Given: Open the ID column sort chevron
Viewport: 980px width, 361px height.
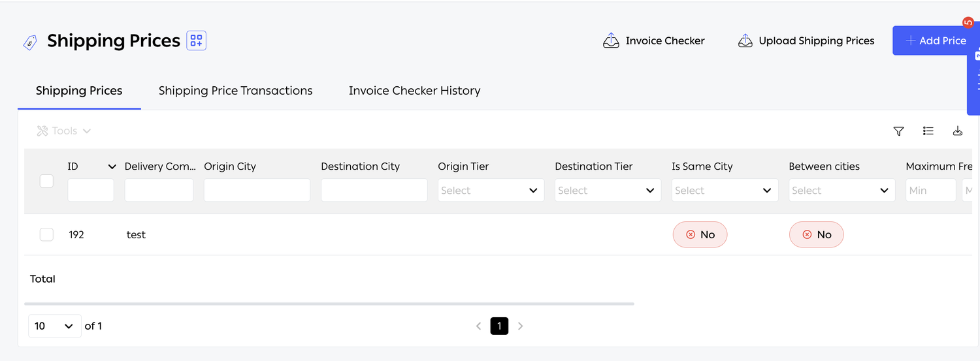Looking at the screenshot, I should tap(112, 167).
